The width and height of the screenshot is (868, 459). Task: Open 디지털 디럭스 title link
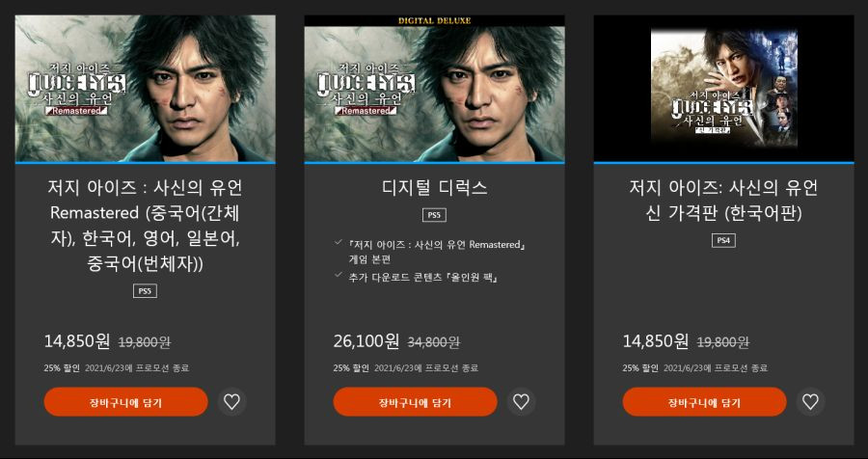[435, 188]
